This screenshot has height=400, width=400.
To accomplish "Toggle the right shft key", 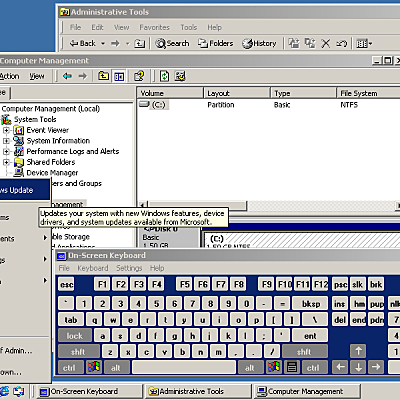I will pyautogui.click(x=304, y=352).
